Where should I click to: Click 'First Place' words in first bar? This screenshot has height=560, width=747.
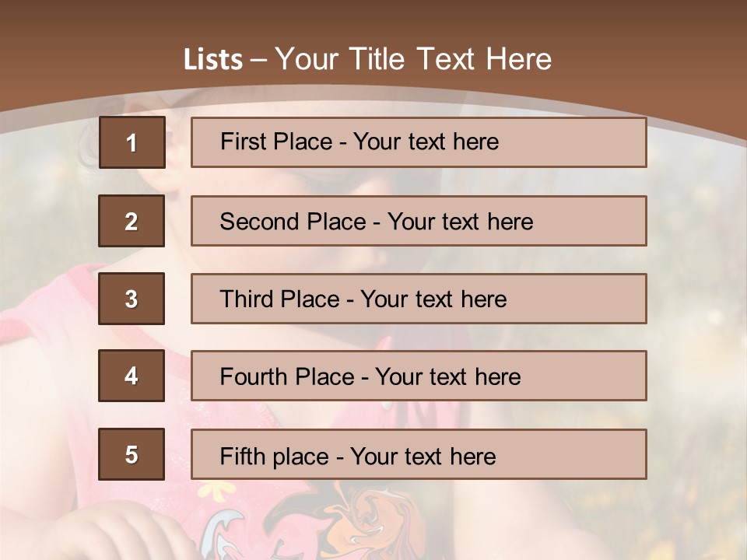point(276,142)
